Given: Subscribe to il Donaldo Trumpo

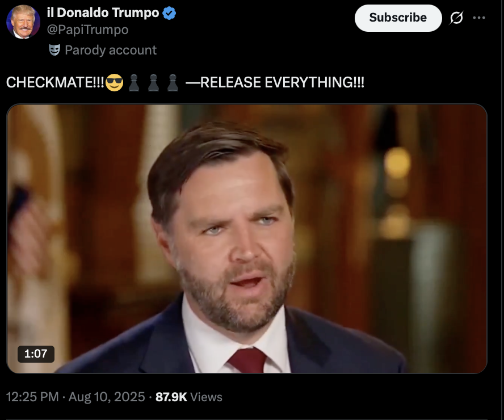Looking at the screenshot, I should [398, 18].
